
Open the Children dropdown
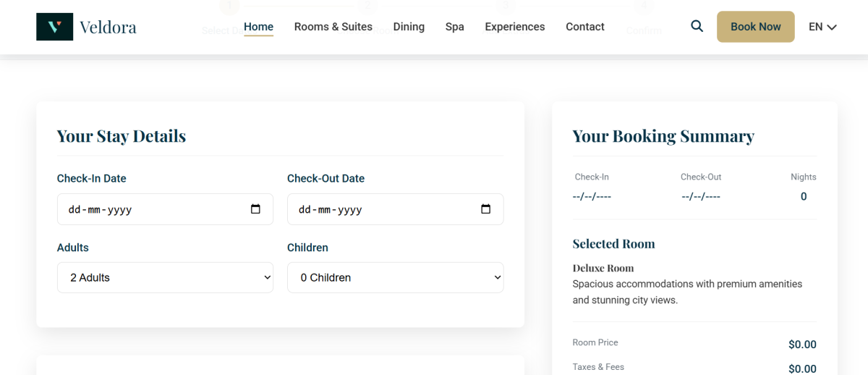click(395, 277)
